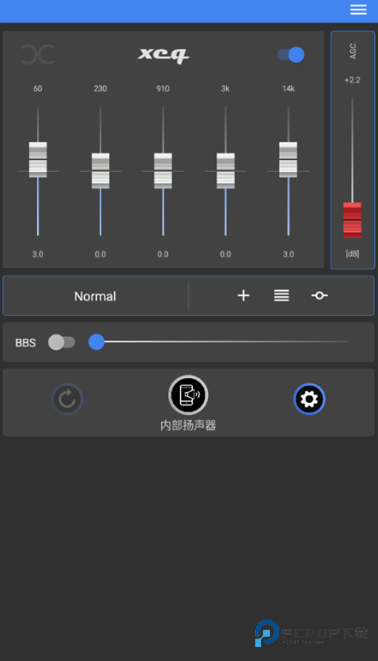Open the preset list icon
Image resolution: width=378 pixels, height=661 pixels.
point(281,296)
